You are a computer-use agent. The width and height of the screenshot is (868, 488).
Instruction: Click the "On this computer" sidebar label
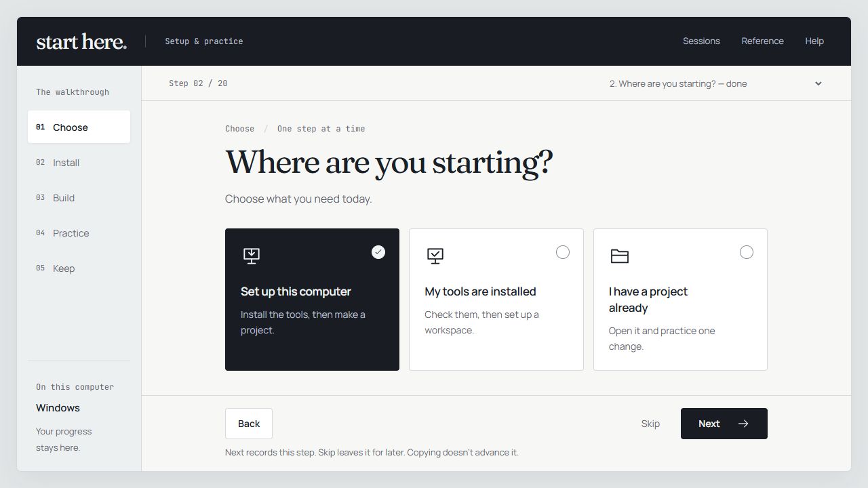(75, 387)
